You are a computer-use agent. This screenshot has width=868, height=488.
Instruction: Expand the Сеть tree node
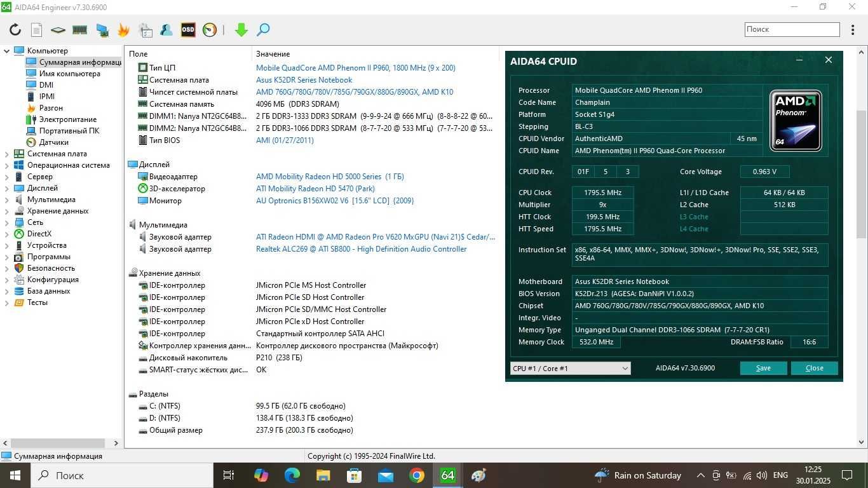7,222
